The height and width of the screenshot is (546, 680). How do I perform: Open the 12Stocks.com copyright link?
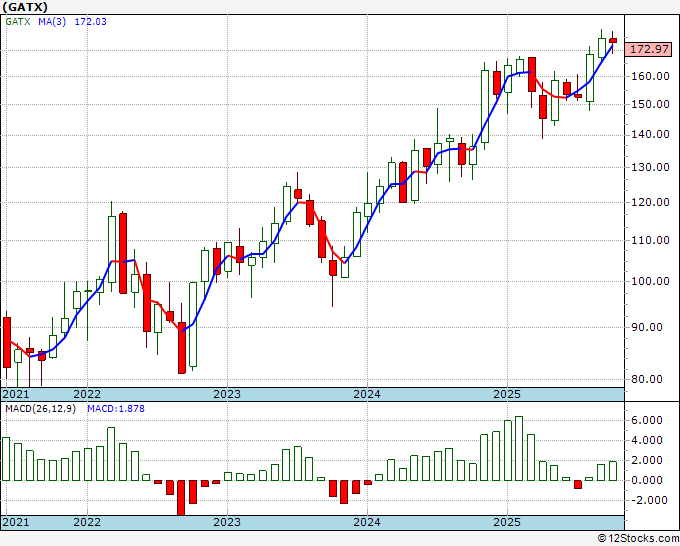tap(638, 539)
